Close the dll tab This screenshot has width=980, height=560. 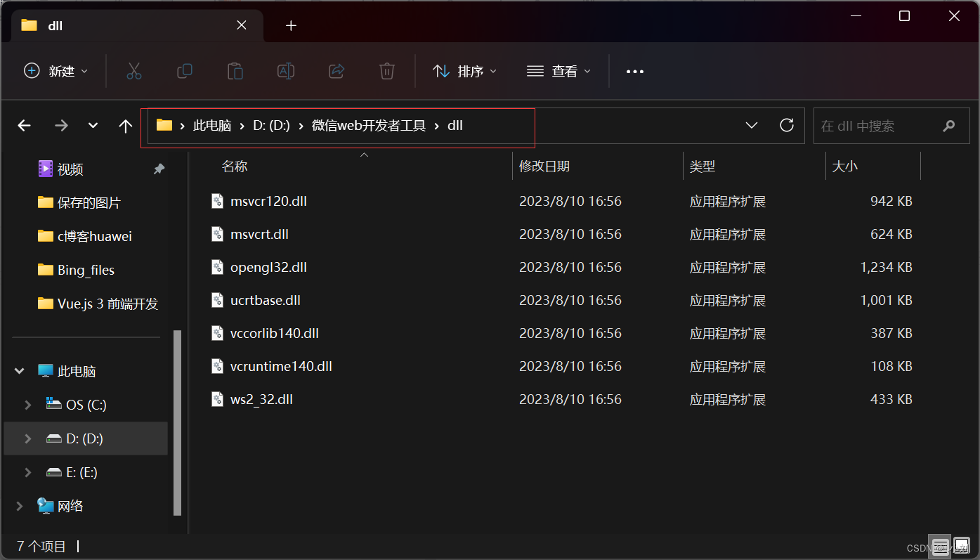pyautogui.click(x=241, y=25)
